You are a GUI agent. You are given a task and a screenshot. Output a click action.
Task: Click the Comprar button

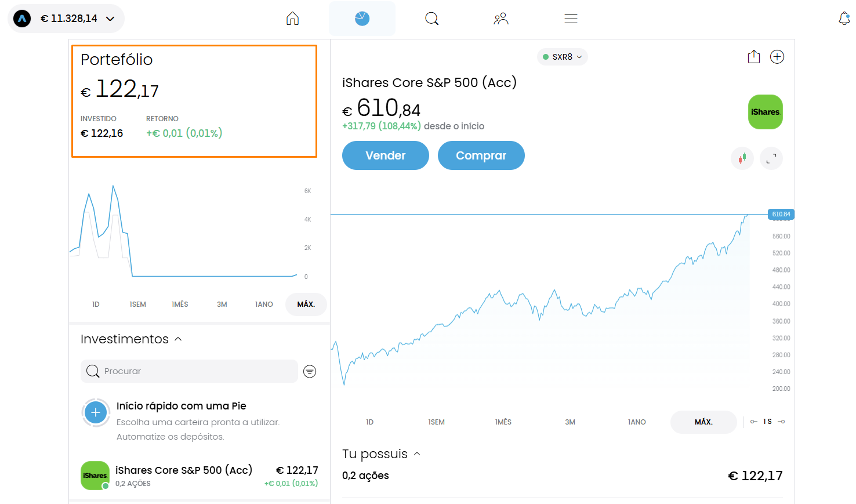click(481, 155)
